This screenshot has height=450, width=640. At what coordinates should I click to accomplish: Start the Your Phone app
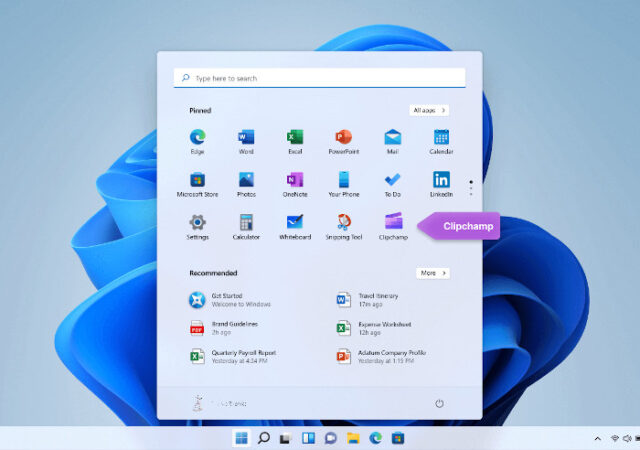tap(344, 180)
